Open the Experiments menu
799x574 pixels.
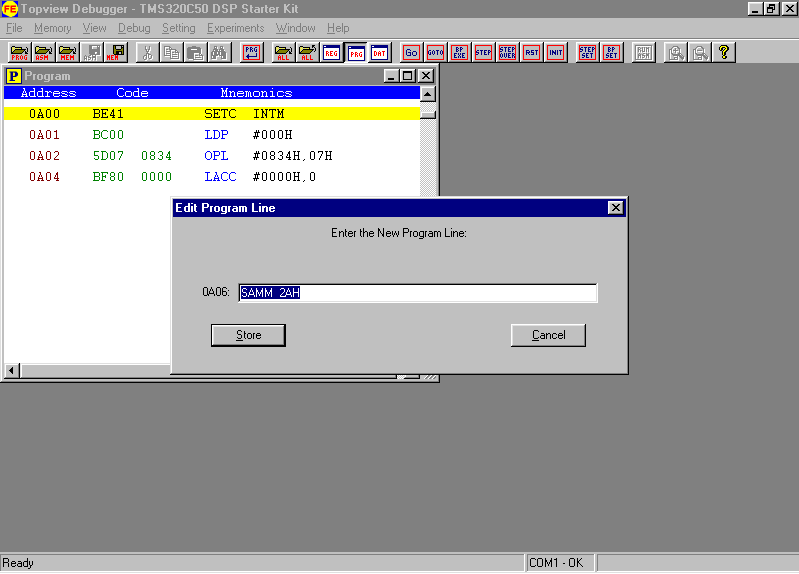click(235, 28)
